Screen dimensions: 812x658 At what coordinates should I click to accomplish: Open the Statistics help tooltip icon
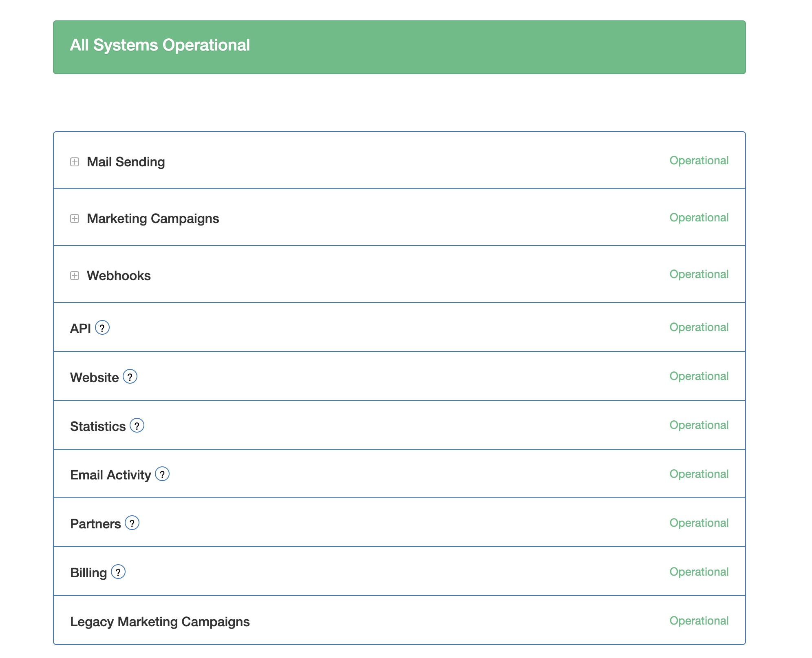click(x=137, y=426)
